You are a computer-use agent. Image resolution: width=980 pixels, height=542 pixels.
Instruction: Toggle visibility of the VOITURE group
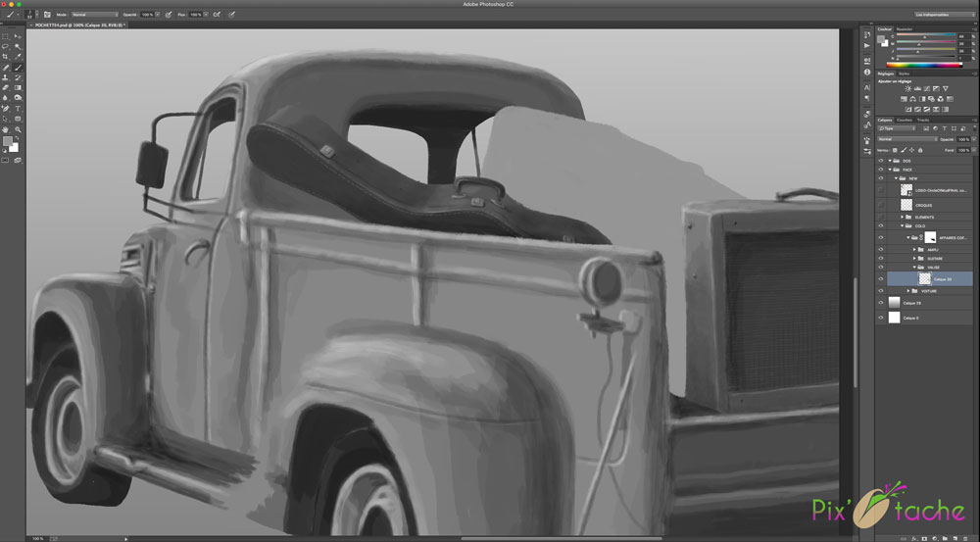tap(881, 291)
